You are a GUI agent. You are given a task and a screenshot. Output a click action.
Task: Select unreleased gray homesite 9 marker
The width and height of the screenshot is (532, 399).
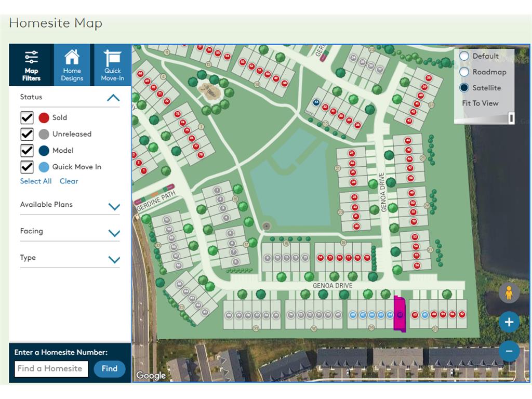(x=268, y=258)
